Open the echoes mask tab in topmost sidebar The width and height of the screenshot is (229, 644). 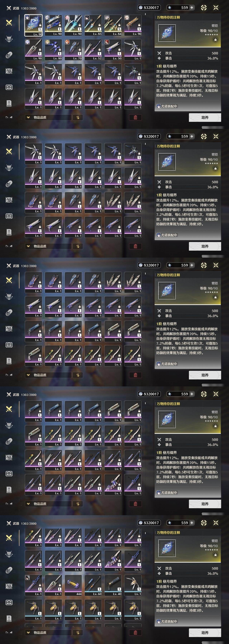[x=9, y=39]
